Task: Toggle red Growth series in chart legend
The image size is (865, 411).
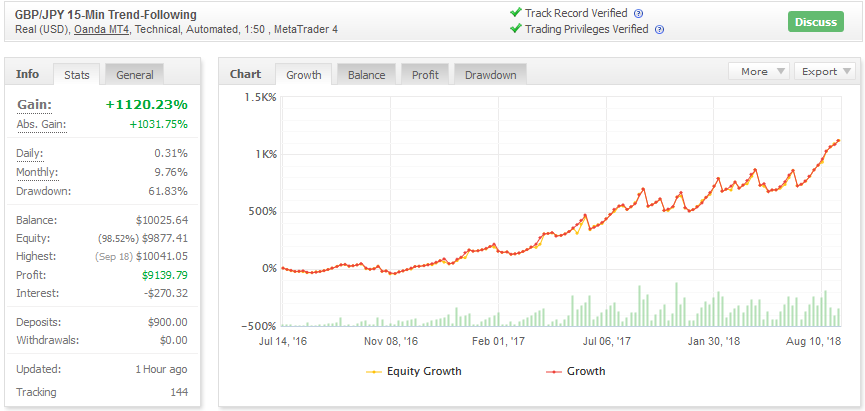Action: (x=575, y=371)
